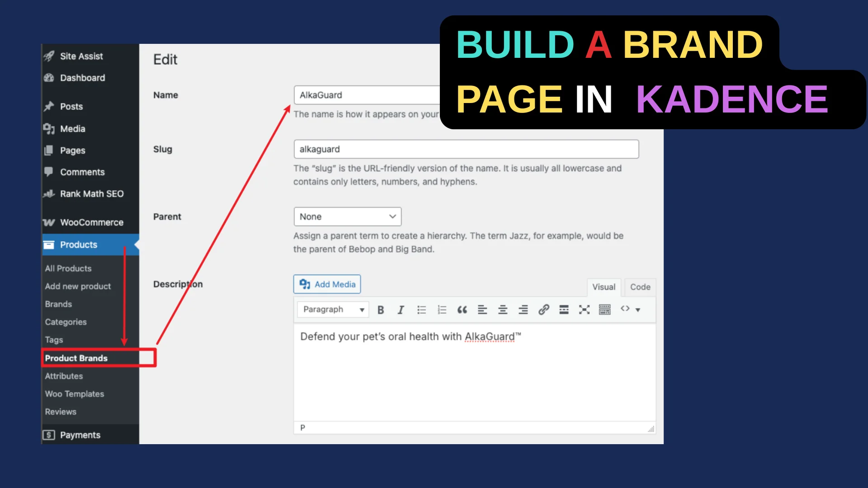Viewport: 868px width, 488px height.
Task: Click inside the Slug input field
Action: 466,149
